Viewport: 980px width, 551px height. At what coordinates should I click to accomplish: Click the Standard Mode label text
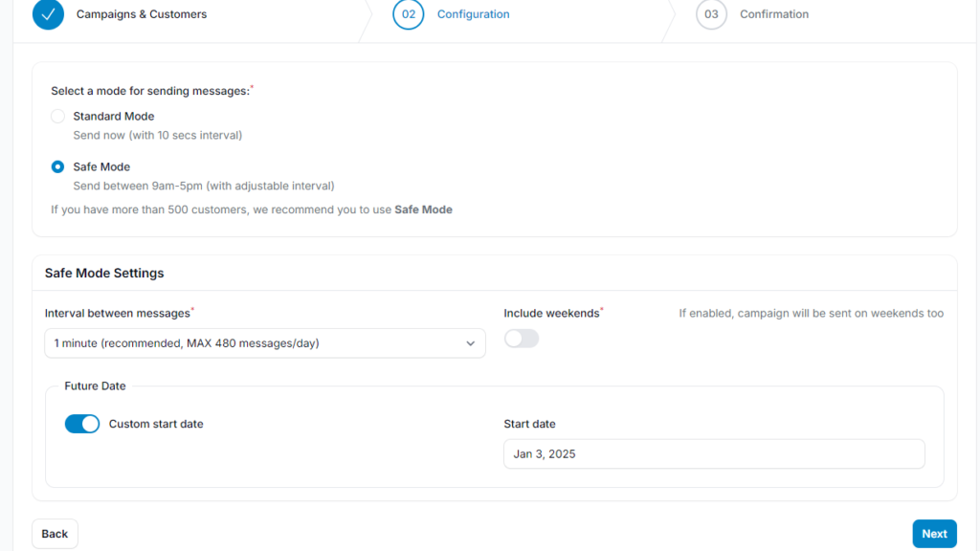(114, 116)
